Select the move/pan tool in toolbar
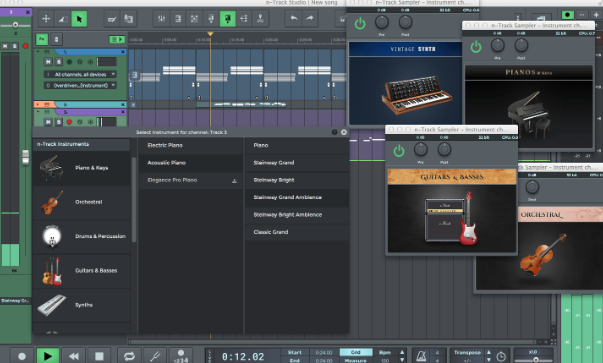 (46, 18)
